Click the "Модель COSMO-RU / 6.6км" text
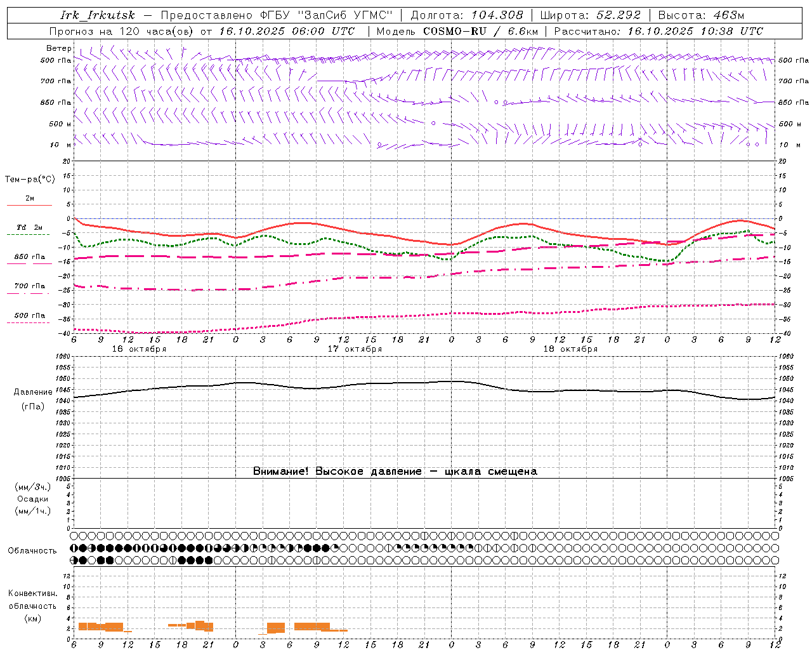812x650 pixels. (457, 31)
